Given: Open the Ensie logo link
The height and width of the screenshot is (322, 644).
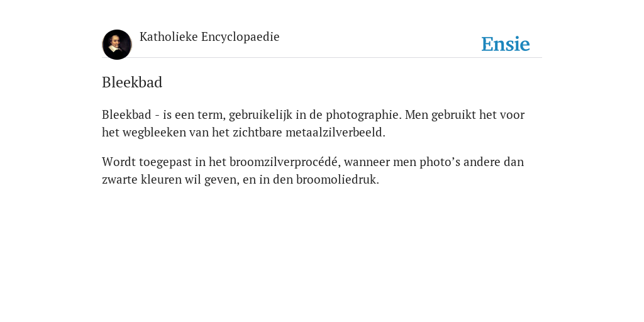Looking at the screenshot, I should 506,44.
